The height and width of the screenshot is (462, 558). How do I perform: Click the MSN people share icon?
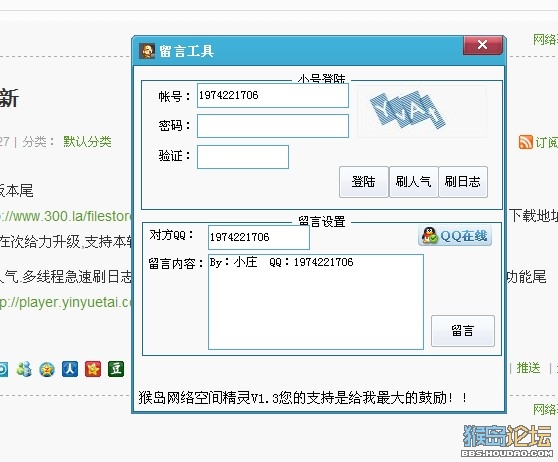pyautogui.click(x=24, y=369)
